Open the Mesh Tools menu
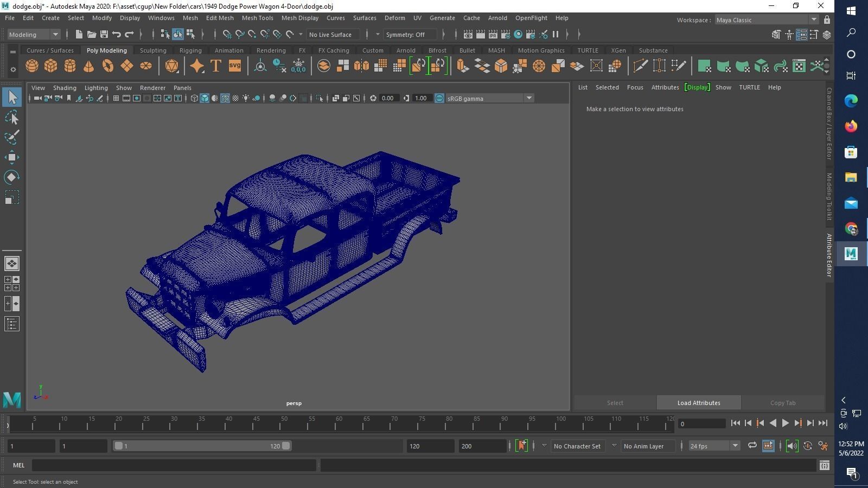 pos(257,18)
